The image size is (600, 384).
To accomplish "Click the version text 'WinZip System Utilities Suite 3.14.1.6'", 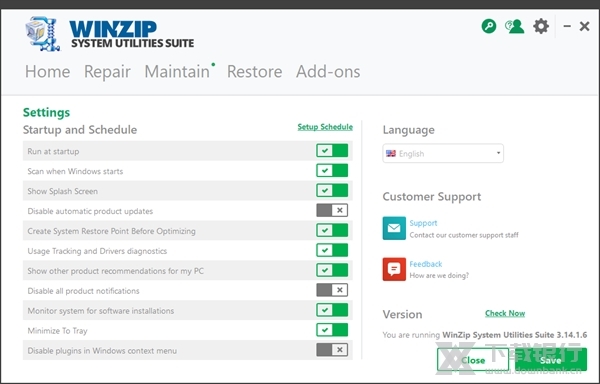I will point(515,335).
